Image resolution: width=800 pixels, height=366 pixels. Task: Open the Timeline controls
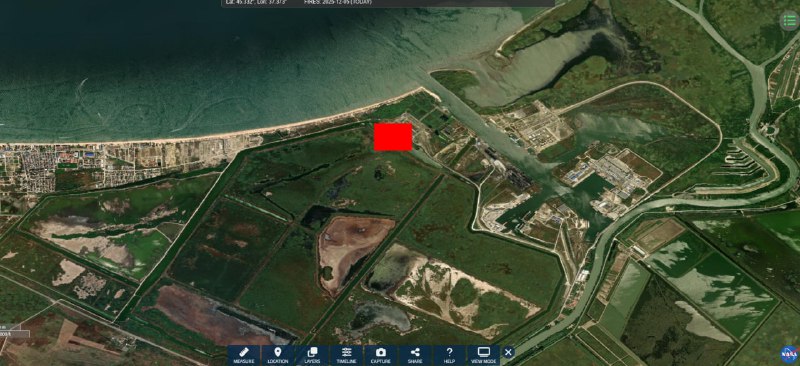(347, 355)
